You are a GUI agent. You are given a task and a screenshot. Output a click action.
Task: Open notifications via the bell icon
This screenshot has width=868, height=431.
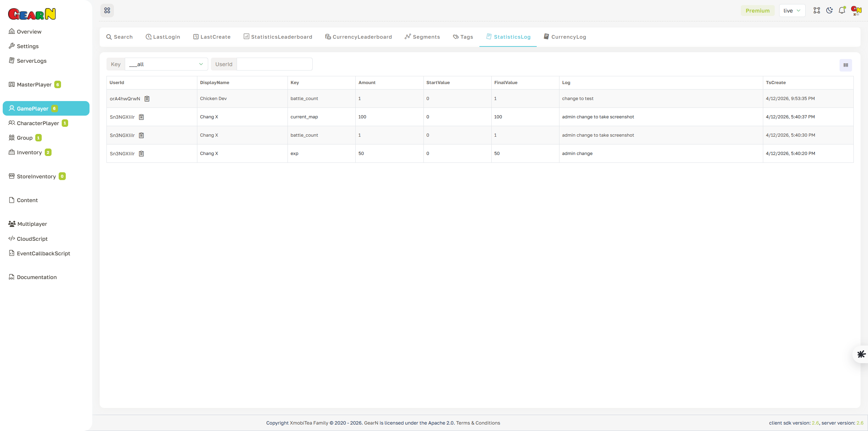pyautogui.click(x=842, y=11)
